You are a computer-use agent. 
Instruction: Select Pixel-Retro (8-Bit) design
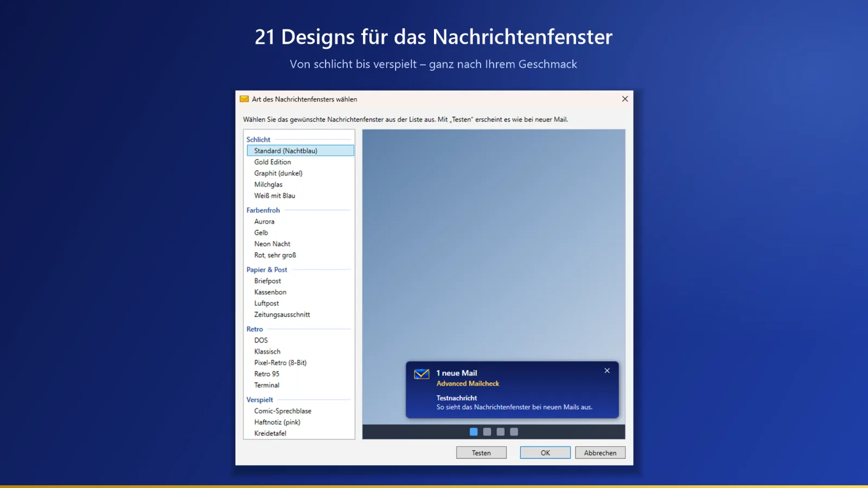pyautogui.click(x=300, y=363)
